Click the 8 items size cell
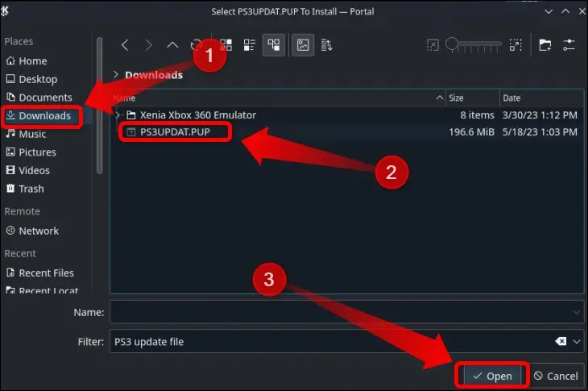This screenshot has width=588, height=391. click(x=477, y=115)
